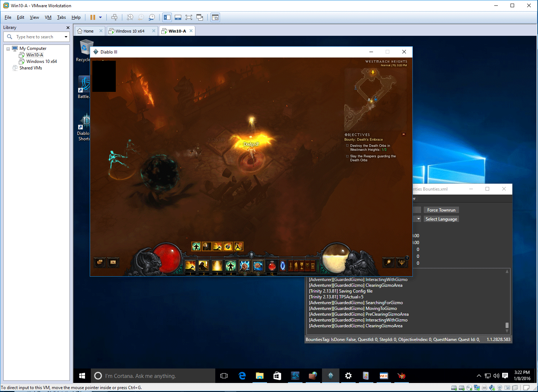Click the Westmarch Heights minimap

(x=376, y=99)
